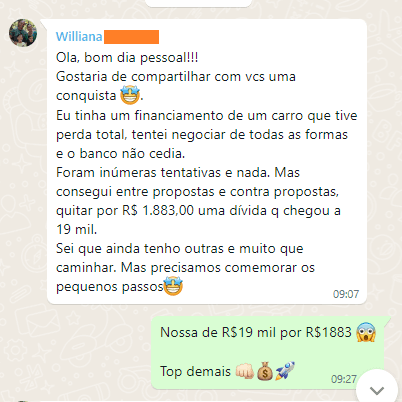Click the sender name Williana
402x402 pixels.
(x=79, y=37)
